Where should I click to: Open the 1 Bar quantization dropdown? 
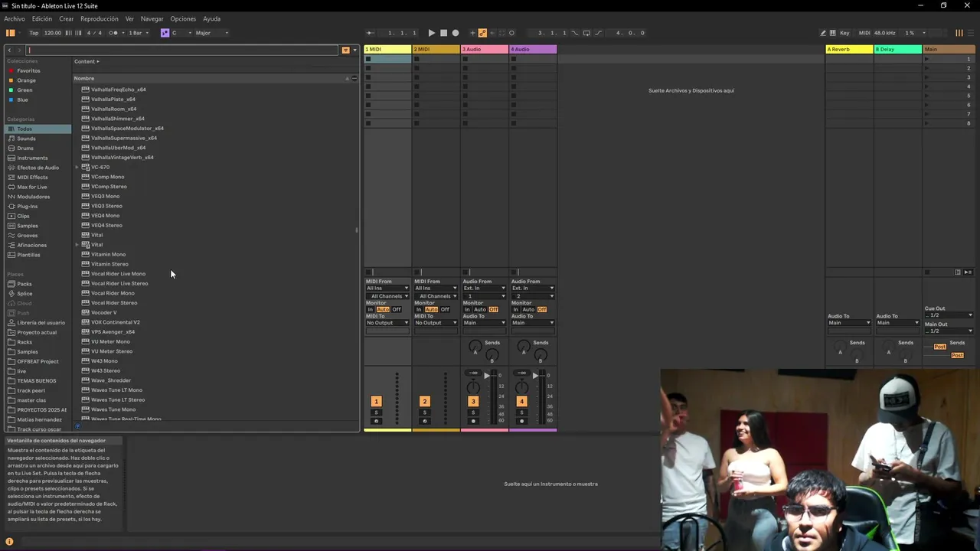138,33
